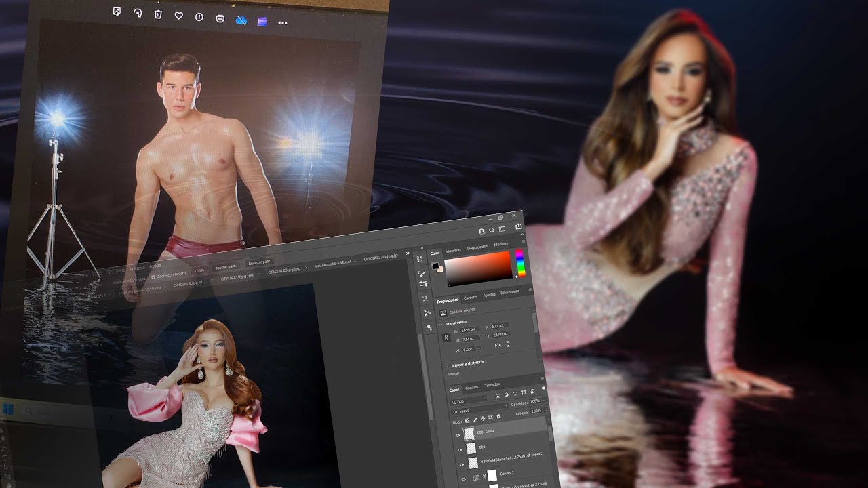Hide the layer ending '1750b1df copia 2'

click(462, 464)
